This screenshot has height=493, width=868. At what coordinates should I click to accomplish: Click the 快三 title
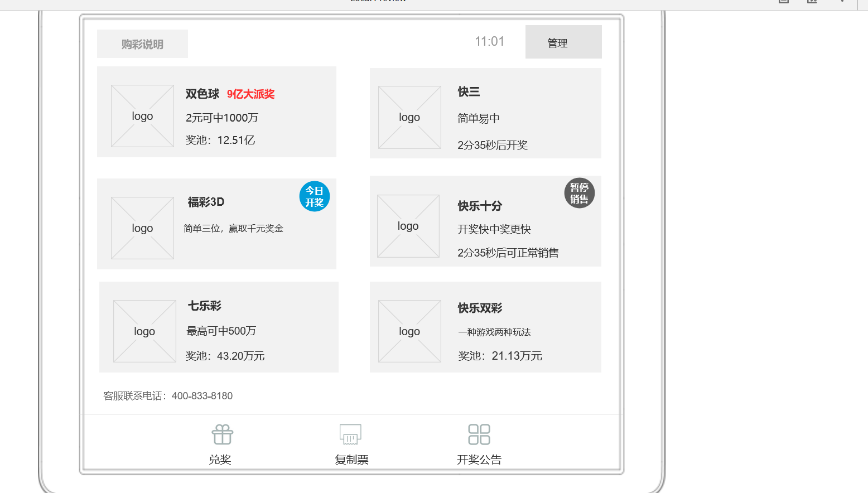tap(469, 91)
